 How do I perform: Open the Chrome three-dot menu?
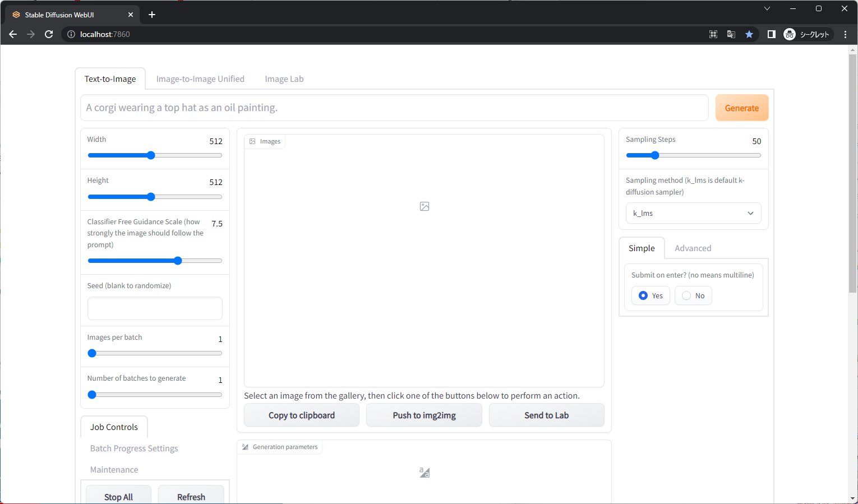click(845, 34)
